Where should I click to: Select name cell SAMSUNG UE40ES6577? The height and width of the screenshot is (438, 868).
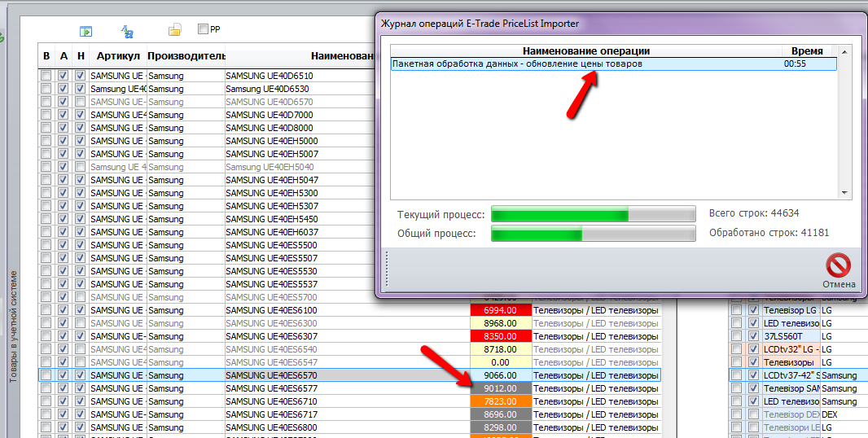(x=348, y=388)
